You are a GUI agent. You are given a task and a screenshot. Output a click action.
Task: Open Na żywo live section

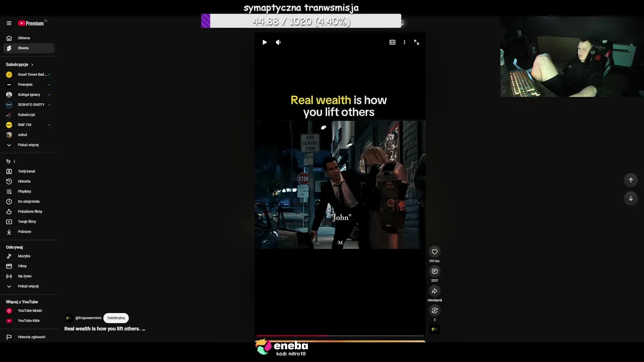click(29, 276)
